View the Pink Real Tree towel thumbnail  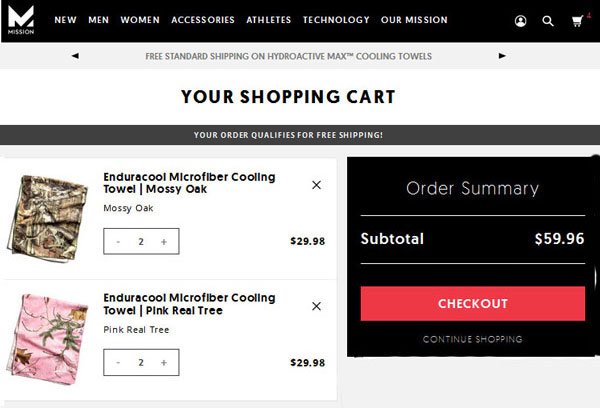click(x=47, y=339)
